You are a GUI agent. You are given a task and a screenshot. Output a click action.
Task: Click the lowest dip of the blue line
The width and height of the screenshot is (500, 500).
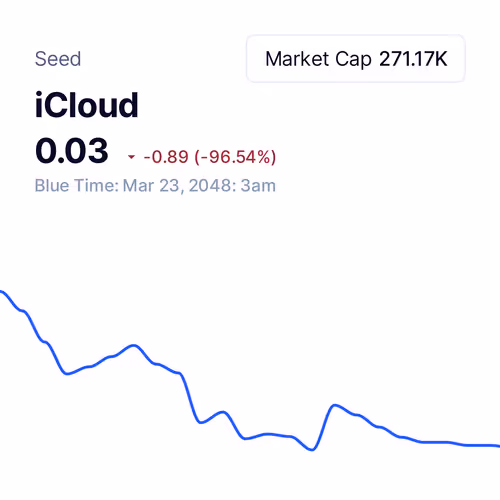(312, 449)
